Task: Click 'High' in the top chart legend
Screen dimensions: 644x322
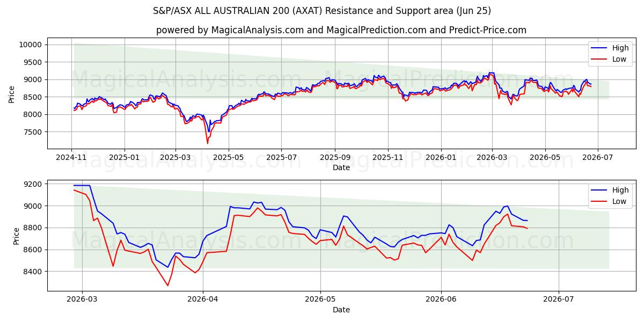Action: 620,48
